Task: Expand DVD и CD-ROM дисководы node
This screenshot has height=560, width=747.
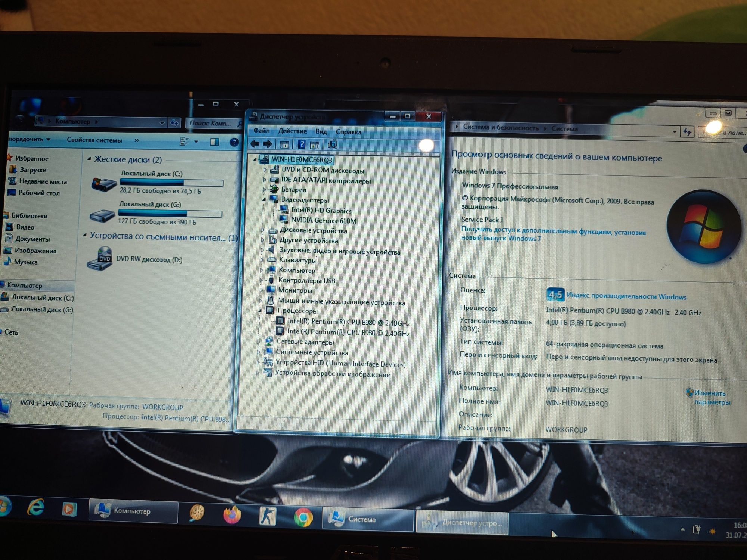Action: (x=265, y=169)
